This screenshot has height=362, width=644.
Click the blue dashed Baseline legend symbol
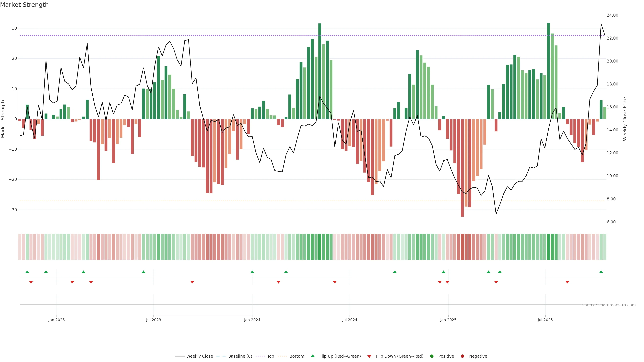(x=221, y=356)
